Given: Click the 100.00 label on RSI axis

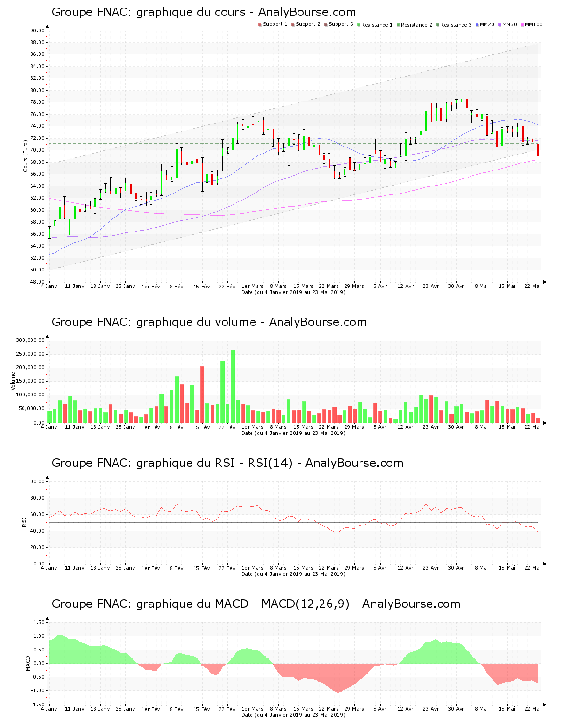Looking at the screenshot, I should [36, 481].
